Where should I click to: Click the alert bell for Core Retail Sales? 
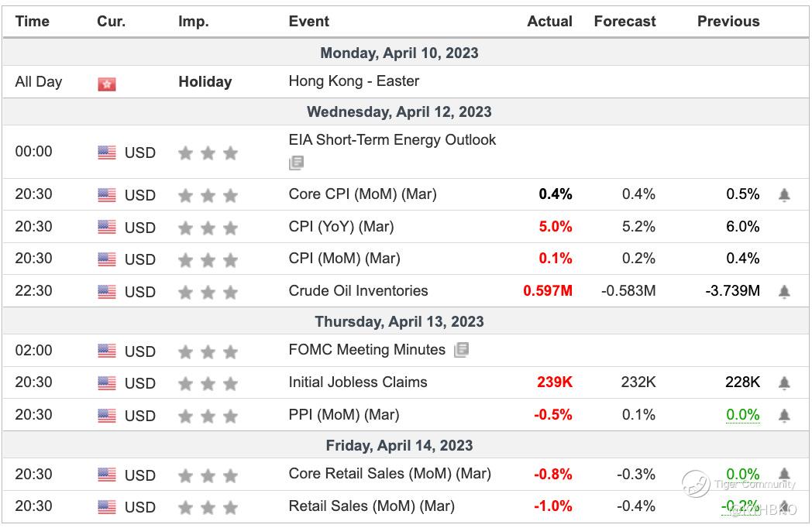tap(784, 474)
